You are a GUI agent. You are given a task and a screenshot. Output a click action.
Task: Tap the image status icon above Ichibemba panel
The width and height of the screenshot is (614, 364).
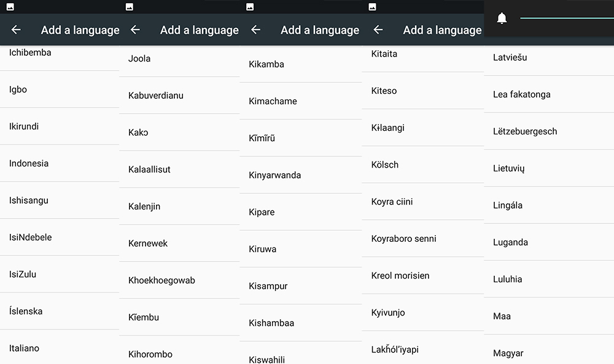click(10, 7)
